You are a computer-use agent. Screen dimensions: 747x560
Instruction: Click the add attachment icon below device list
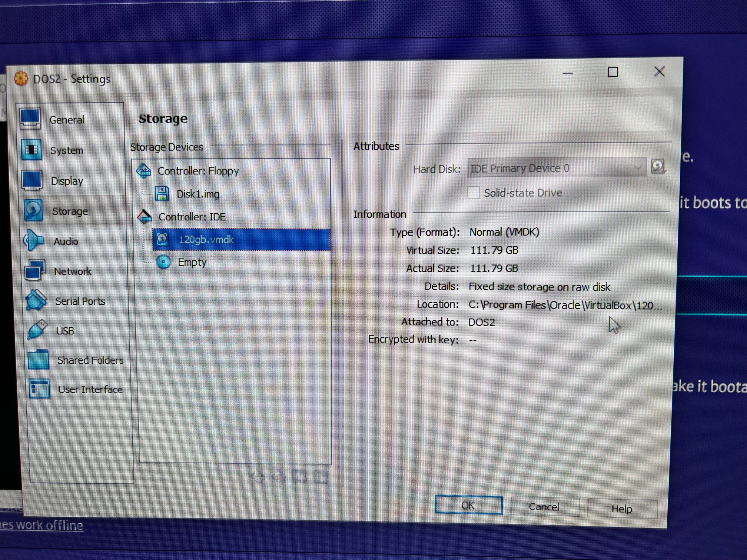click(299, 477)
